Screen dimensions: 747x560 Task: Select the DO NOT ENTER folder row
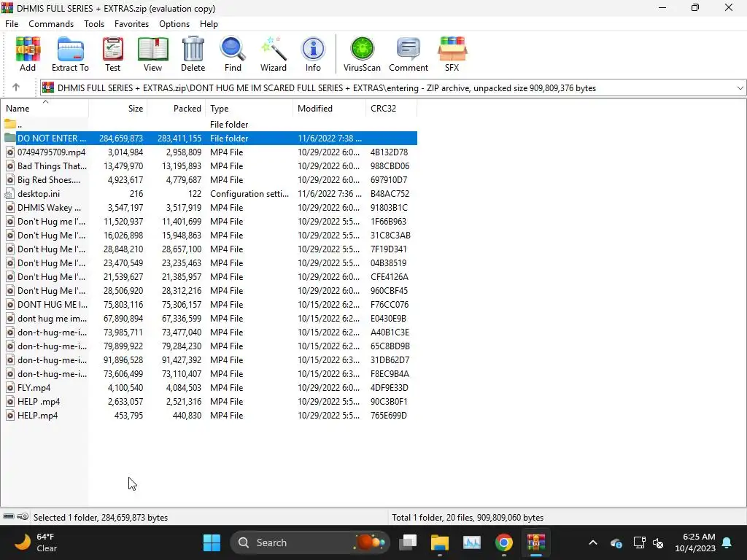[209, 139]
